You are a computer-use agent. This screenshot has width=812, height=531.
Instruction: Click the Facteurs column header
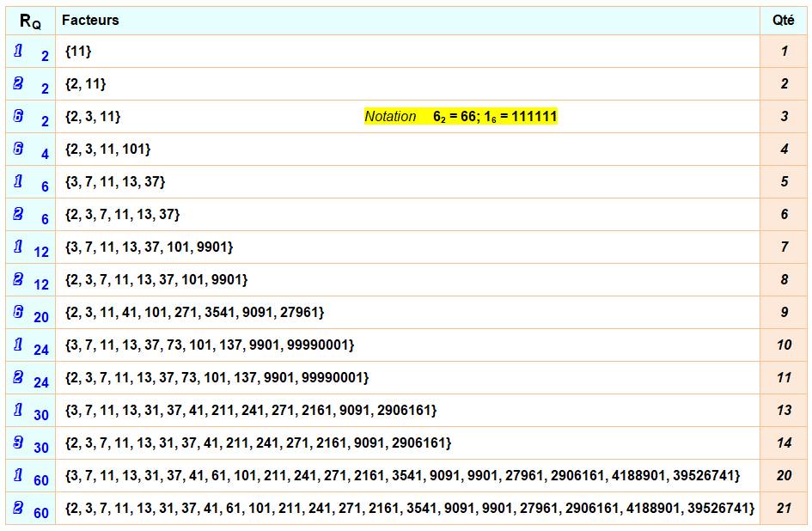pyautogui.click(x=90, y=20)
